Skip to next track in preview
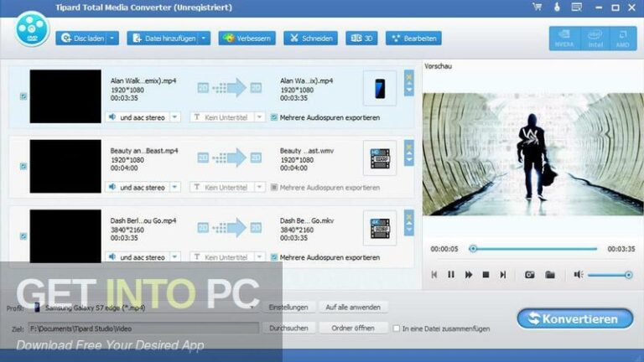This screenshot has width=644, height=362. pyautogui.click(x=503, y=275)
